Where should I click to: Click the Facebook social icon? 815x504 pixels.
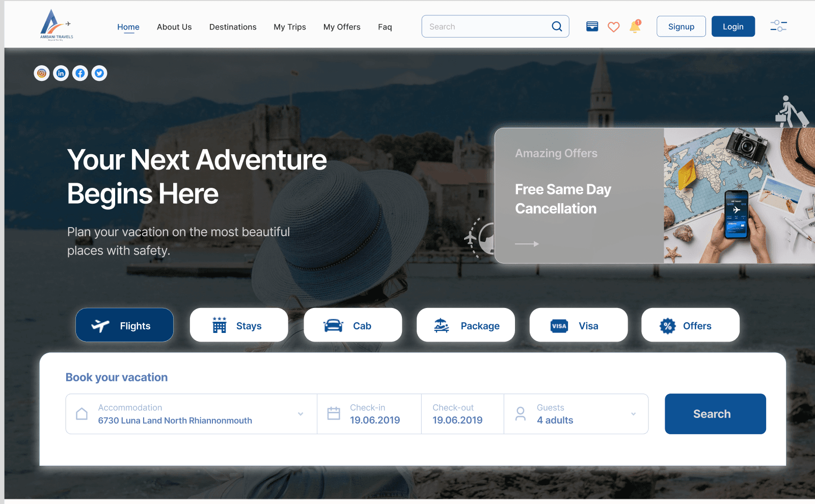[80, 73]
